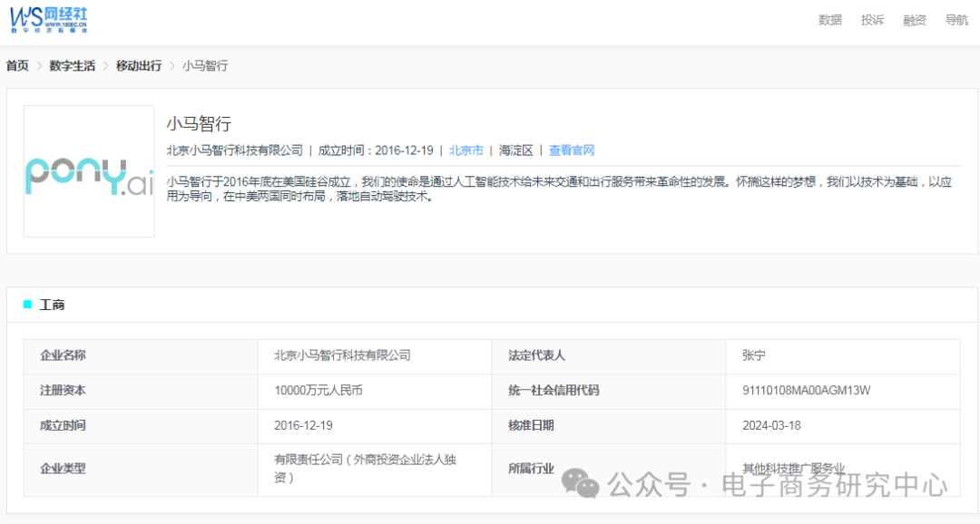Click the 小马智行 company title heading
The image size is (980, 524).
tap(199, 123)
